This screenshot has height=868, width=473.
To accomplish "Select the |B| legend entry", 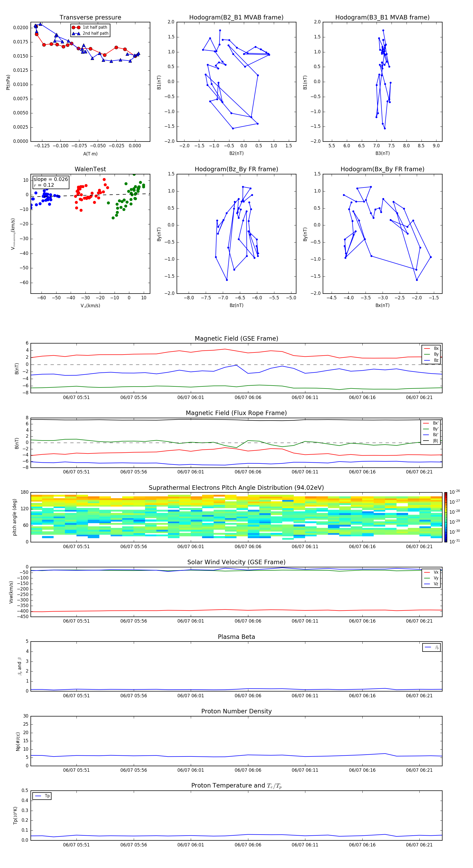I will (431, 441).
